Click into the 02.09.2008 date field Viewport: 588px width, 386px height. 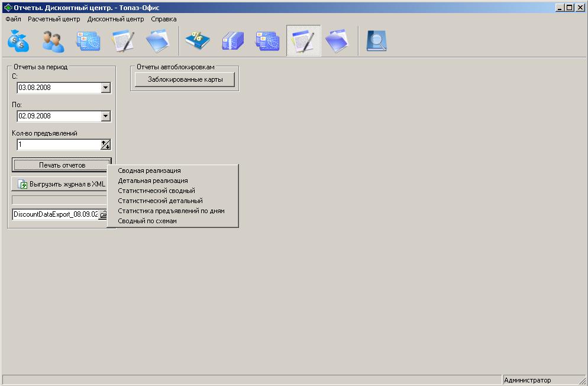click(59, 116)
